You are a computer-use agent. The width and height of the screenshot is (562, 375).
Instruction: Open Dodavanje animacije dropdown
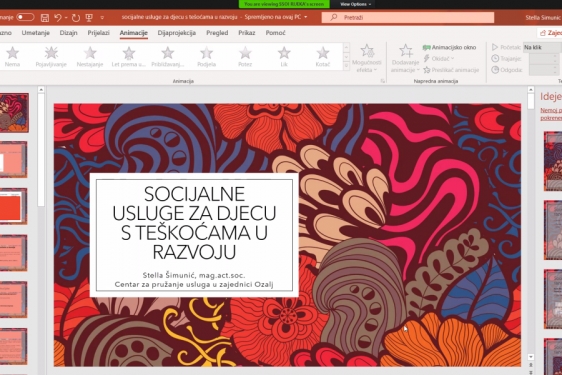click(405, 58)
